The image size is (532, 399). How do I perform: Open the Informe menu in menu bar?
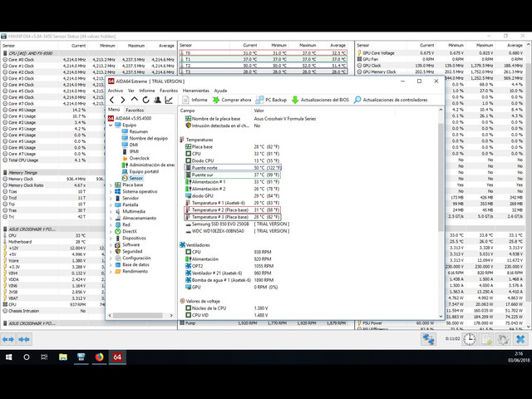(x=147, y=91)
